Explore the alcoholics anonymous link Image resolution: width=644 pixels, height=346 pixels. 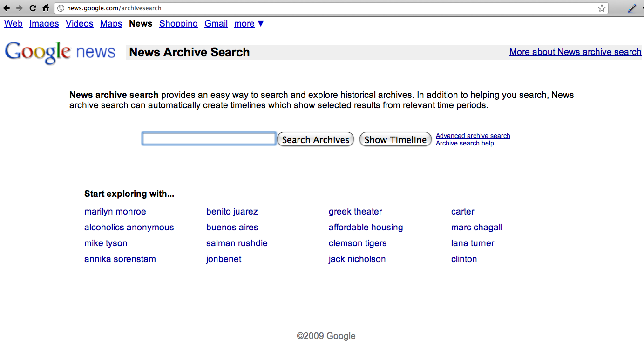click(x=129, y=227)
